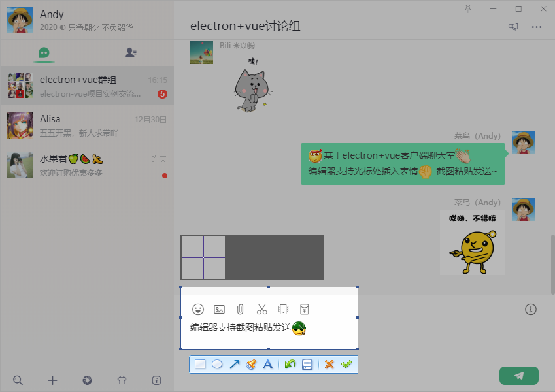Open the three-dot more options menu
The image size is (555, 392).
(538, 27)
